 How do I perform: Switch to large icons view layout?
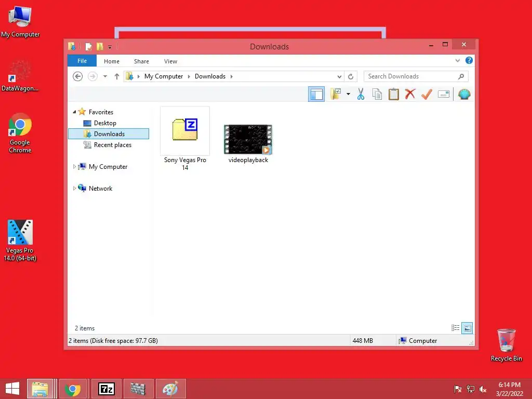pyautogui.click(x=467, y=328)
